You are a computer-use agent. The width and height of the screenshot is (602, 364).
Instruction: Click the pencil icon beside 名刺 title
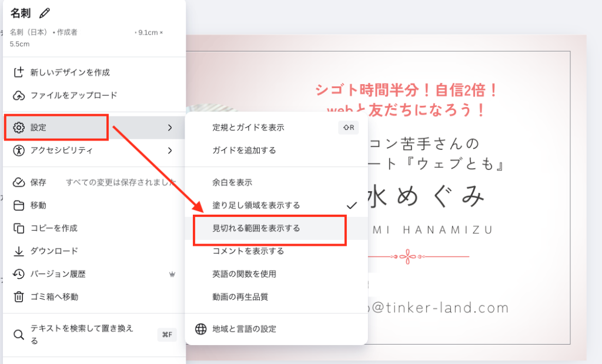click(45, 14)
